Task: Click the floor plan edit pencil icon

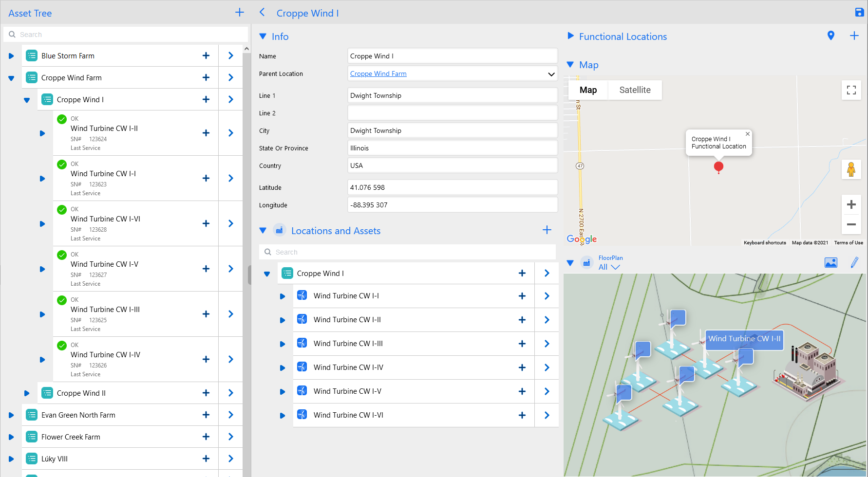Action: coord(854,263)
